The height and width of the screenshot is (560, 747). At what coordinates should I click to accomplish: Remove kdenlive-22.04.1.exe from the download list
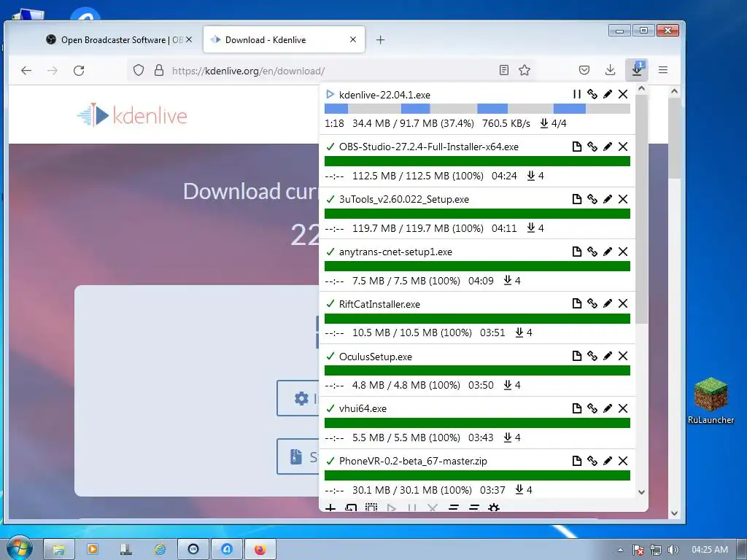[623, 94]
